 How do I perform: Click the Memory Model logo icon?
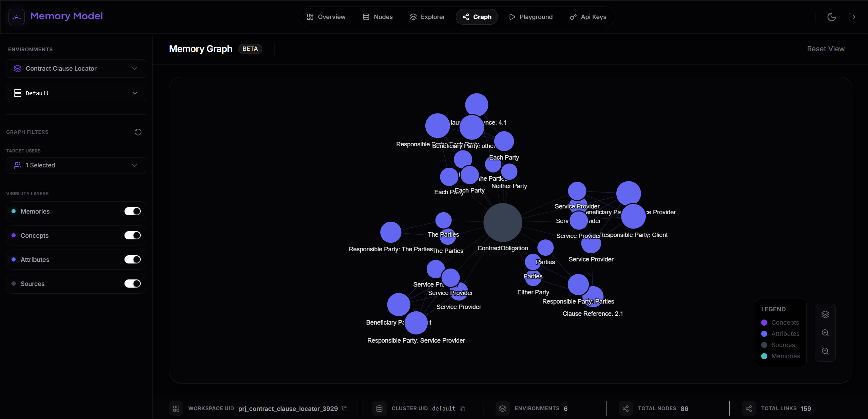[16, 17]
